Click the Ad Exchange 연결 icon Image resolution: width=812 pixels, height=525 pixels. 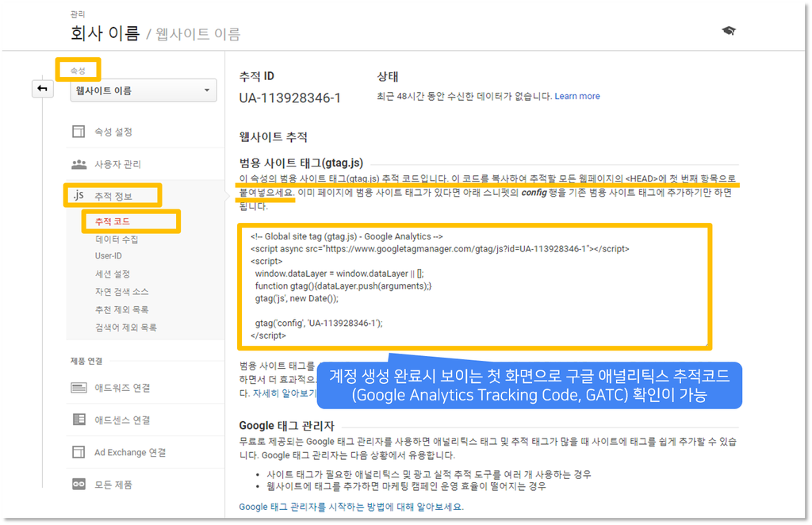pyautogui.click(x=79, y=452)
